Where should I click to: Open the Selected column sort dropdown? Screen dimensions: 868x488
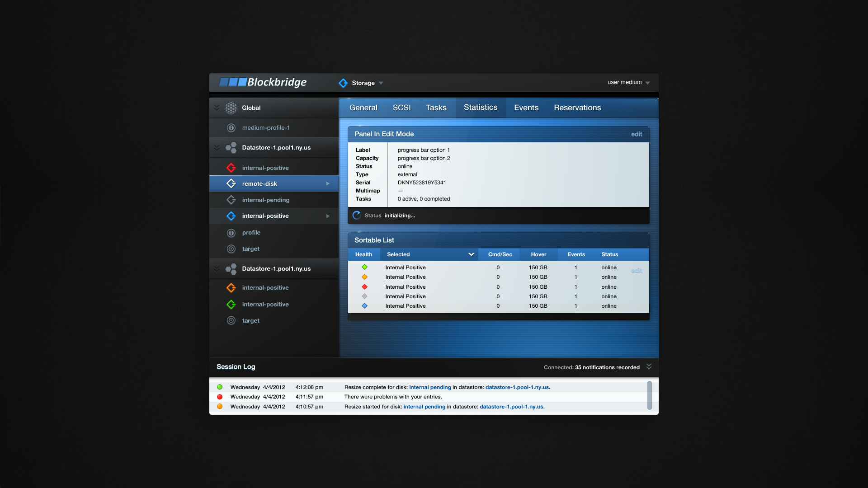pos(471,254)
